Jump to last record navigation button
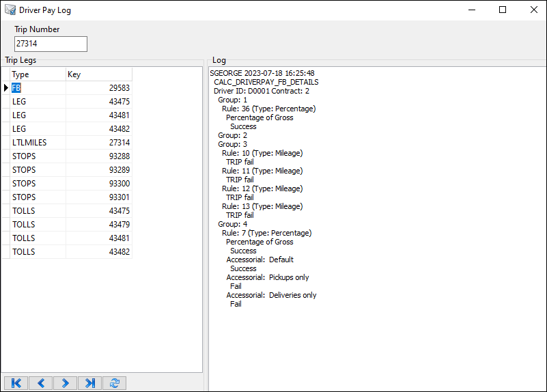 click(x=89, y=383)
